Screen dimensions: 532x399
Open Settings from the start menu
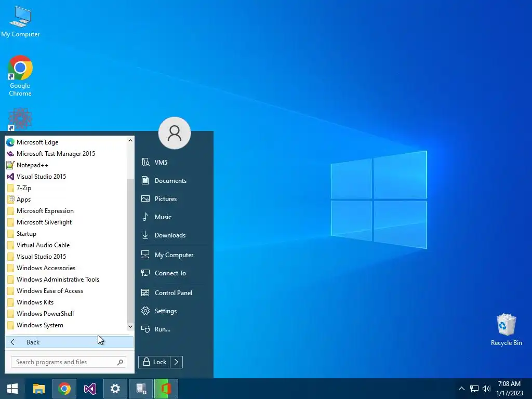(175, 311)
